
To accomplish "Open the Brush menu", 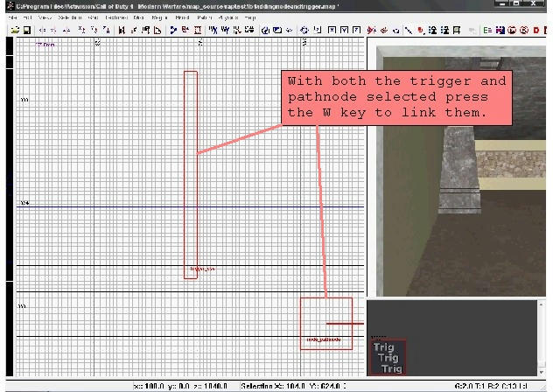I will point(182,17).
